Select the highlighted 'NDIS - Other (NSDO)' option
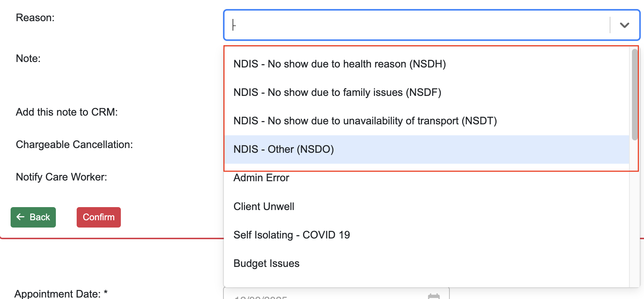Screen dimensions: 644x299 [284, 149]
